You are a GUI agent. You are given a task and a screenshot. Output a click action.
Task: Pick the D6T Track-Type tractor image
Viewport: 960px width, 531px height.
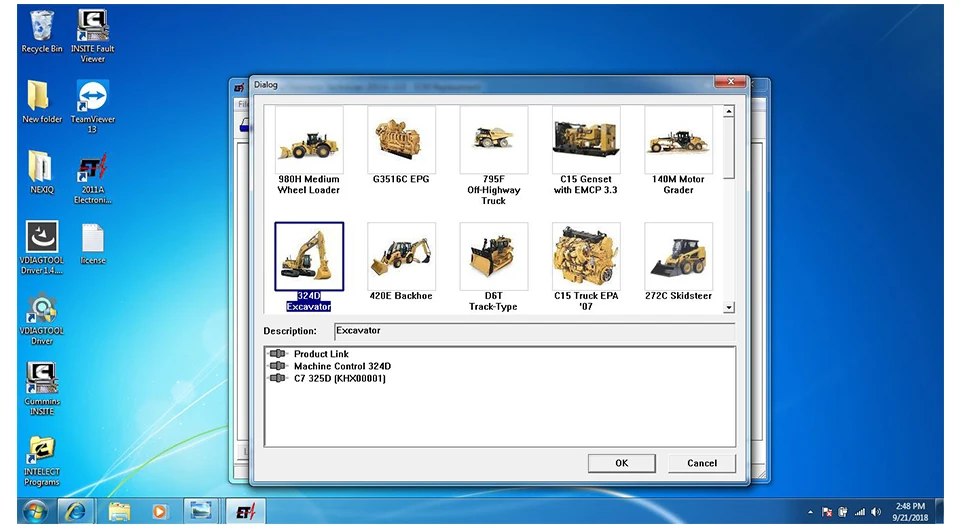coord(494,256)
